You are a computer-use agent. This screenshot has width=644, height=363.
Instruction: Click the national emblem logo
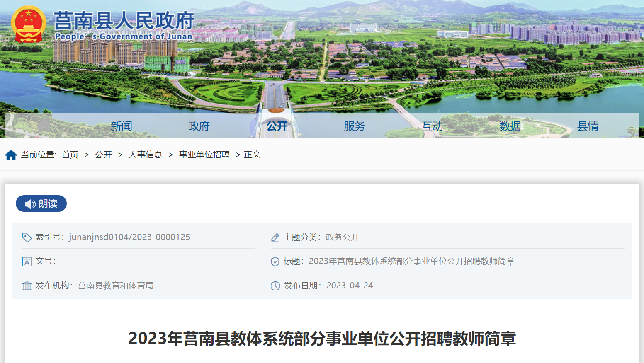coord(29,25)
